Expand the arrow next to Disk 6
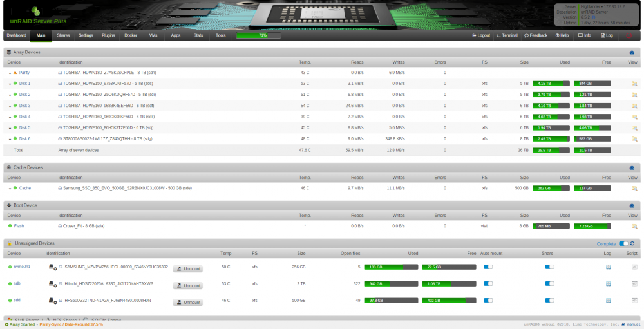Viewport: 644px width, 329px height. [10, 140]
